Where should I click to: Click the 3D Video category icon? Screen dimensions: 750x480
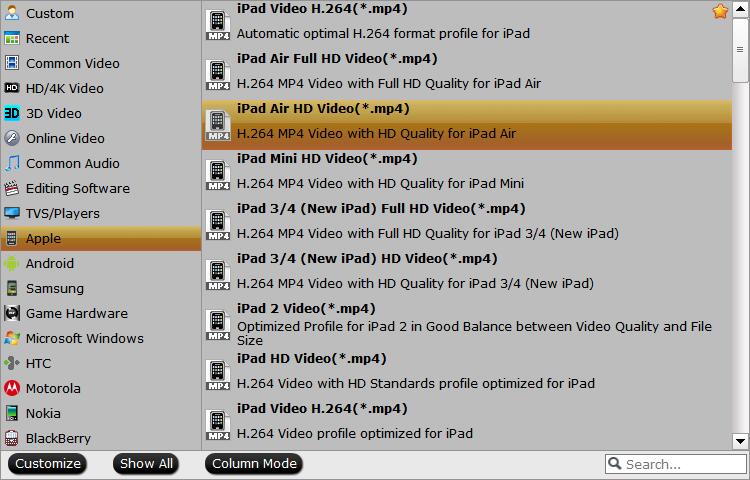click(x=12, y=113)
